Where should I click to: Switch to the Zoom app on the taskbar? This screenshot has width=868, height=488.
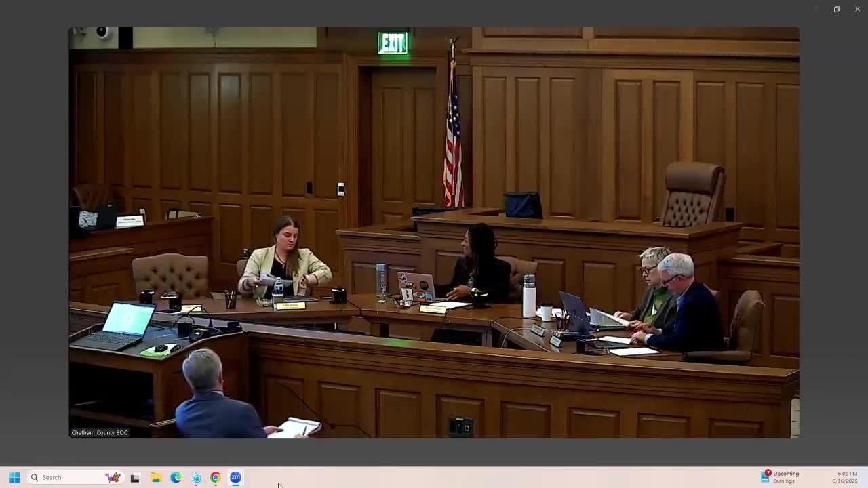(235, 477)
